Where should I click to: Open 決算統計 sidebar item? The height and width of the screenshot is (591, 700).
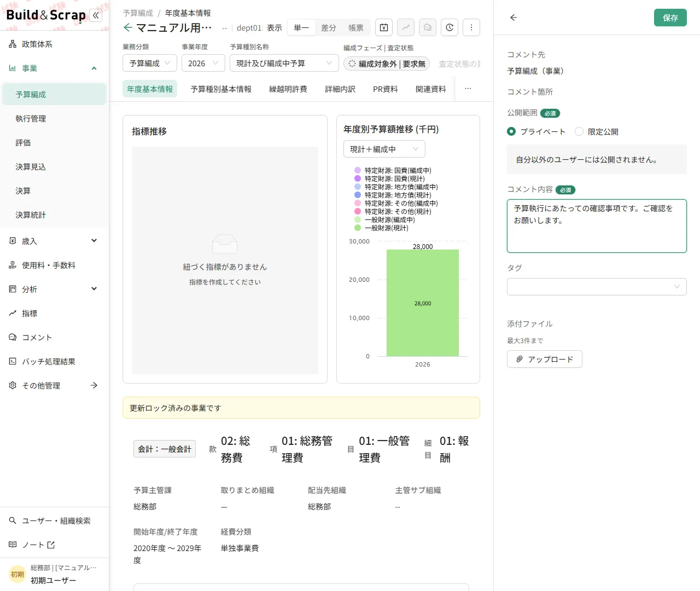[54, 215]
